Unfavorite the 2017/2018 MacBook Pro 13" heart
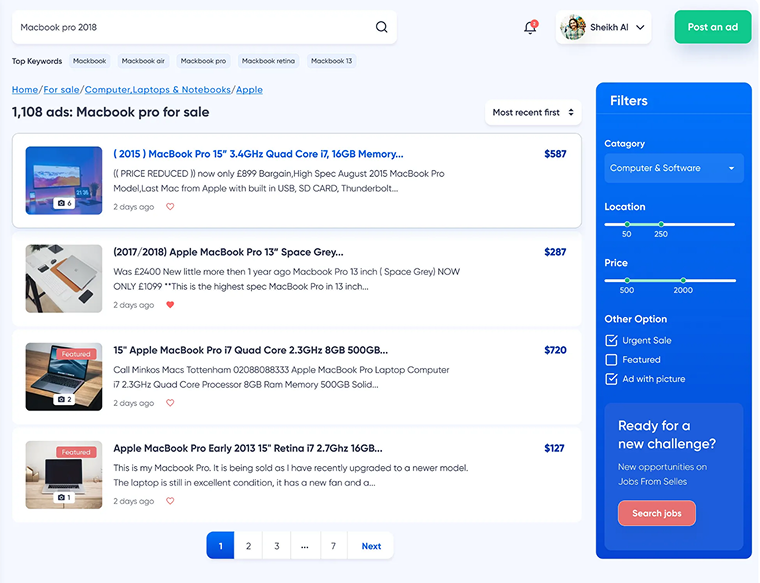Viewport: 760px width, 583px height. point(170,305)
